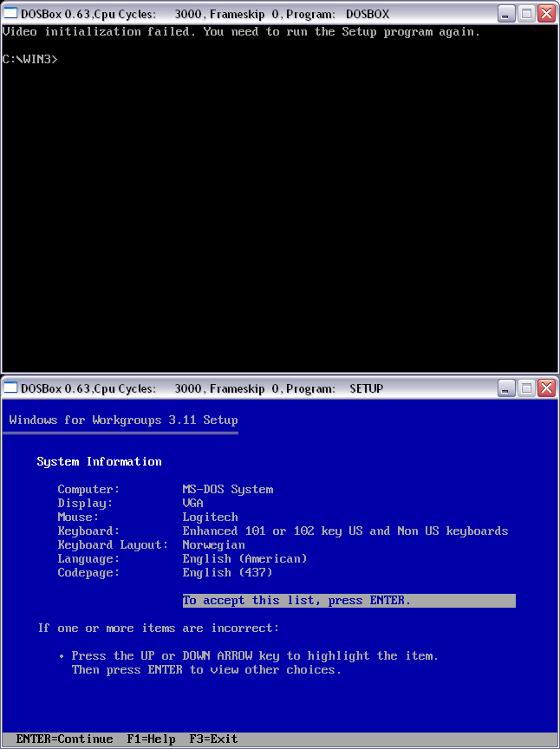Click the 'Windows for Workgroups 3.11 Setup' title

[123, 420]
